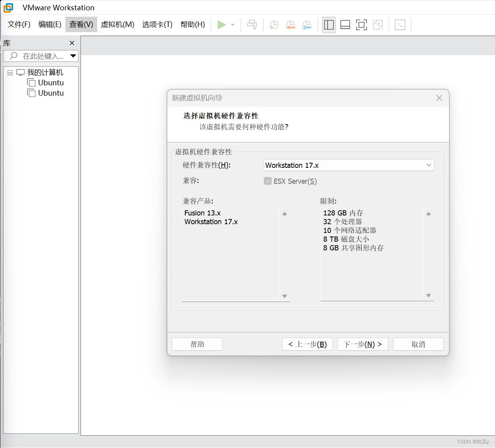Select 我的计算机 in the library tree
This screenshot has height=448, width=495.
45,73
